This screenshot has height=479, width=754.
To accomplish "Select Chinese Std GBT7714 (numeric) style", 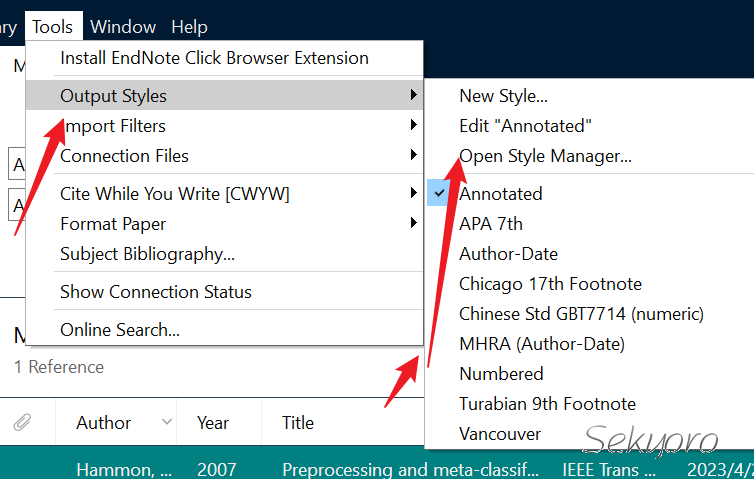I will tap(581, 314).
